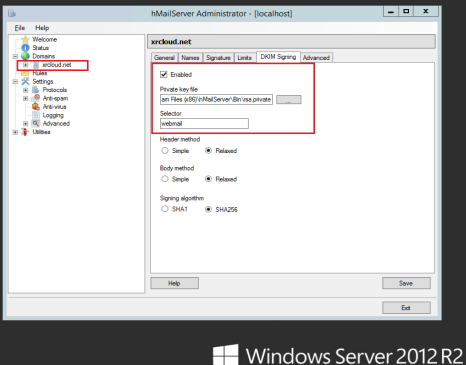Choose SHA1 signing algorithm
The image size is (466, 365).
[x=165, y=209]
